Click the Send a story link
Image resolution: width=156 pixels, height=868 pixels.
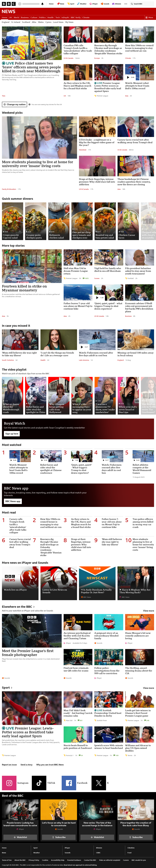(x=27, y=765)
